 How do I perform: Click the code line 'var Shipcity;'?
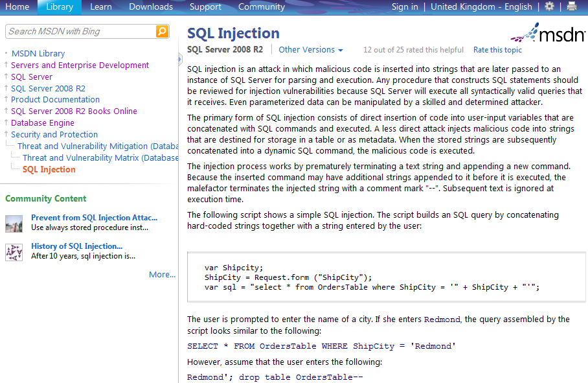pyautogui.click(x=234, y=268)
